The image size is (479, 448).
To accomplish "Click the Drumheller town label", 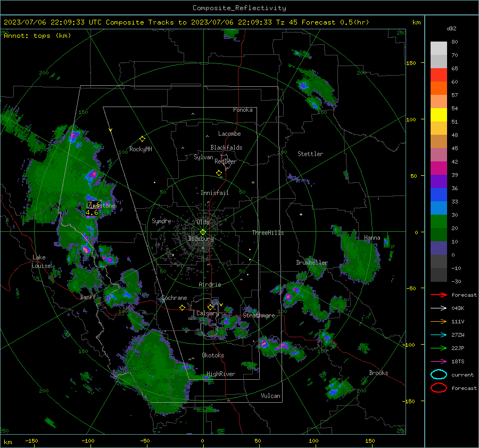I will pyautogui.click(x=311, y=263).
